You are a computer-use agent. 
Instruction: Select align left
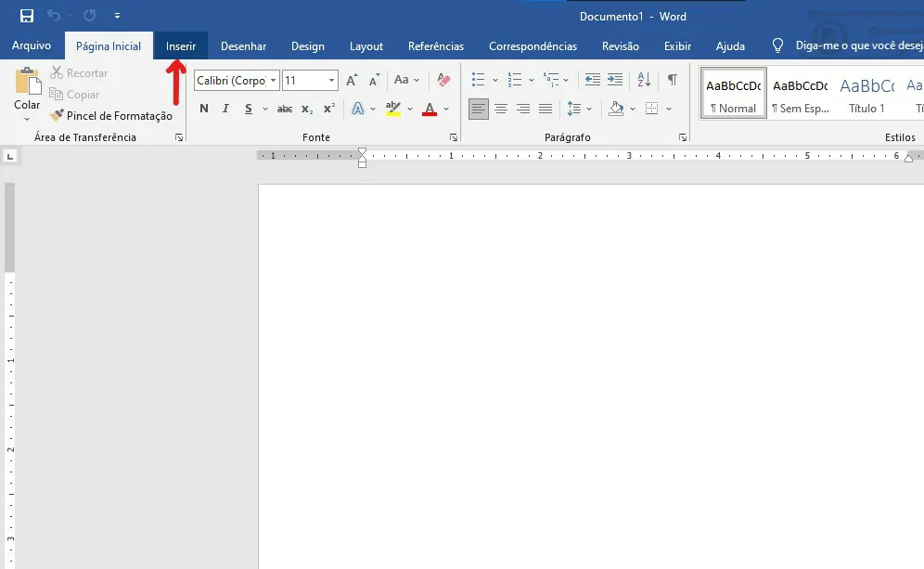click(x=479, y=109)
